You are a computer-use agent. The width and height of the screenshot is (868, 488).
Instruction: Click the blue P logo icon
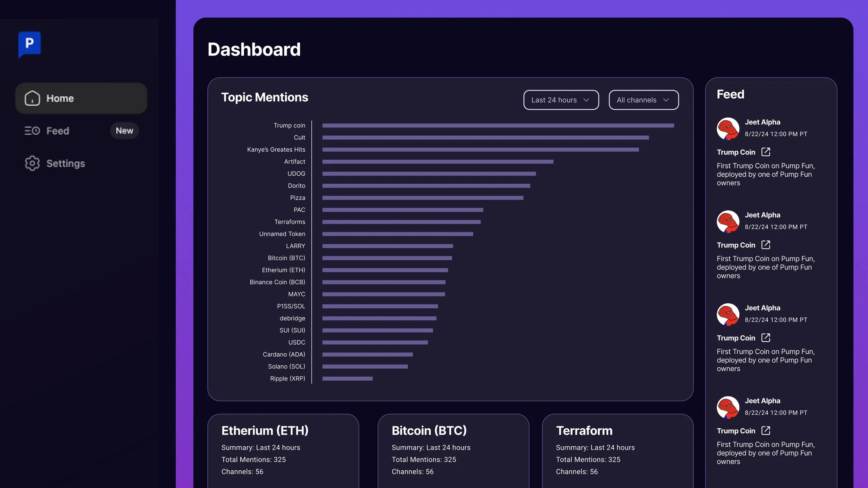pyautogui.click(x=30, y=44)
